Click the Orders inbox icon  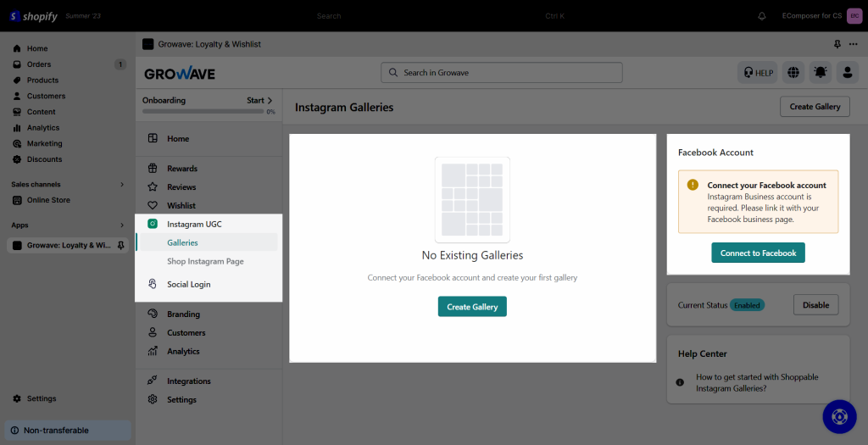click(17, 64)
